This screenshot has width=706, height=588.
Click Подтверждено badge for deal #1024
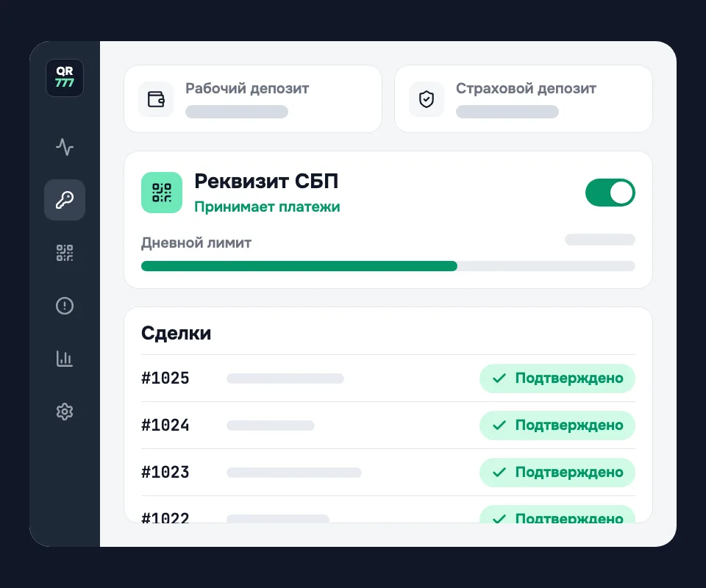557,425
